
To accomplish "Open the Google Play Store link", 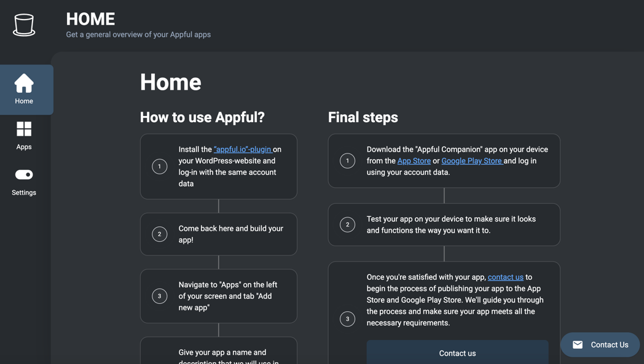I will (471, 161).
